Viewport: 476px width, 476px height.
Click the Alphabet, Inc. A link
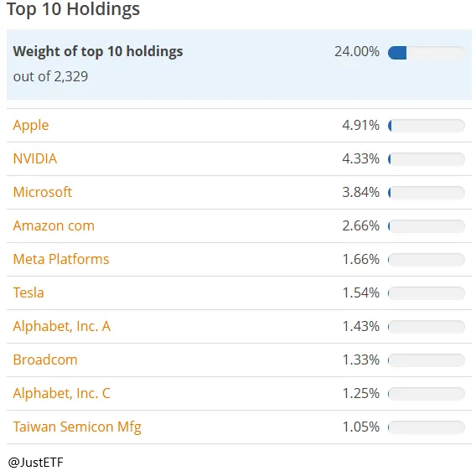[62, 326]
